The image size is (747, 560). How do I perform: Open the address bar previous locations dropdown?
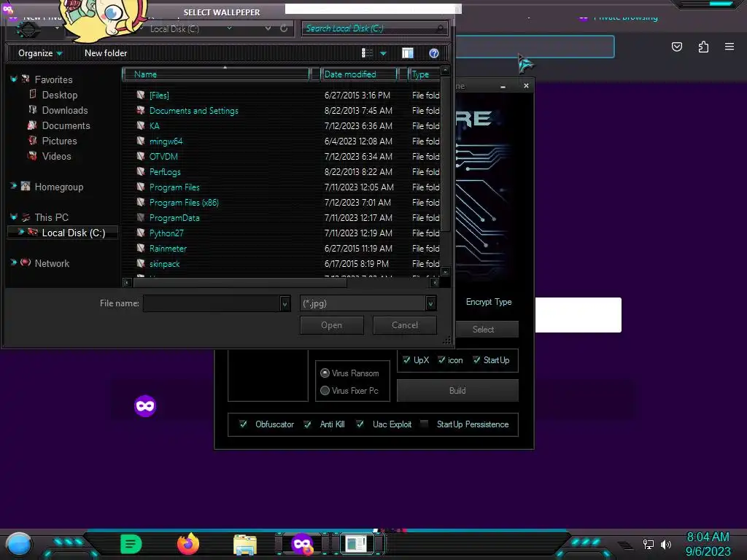(x=268, y=28)
